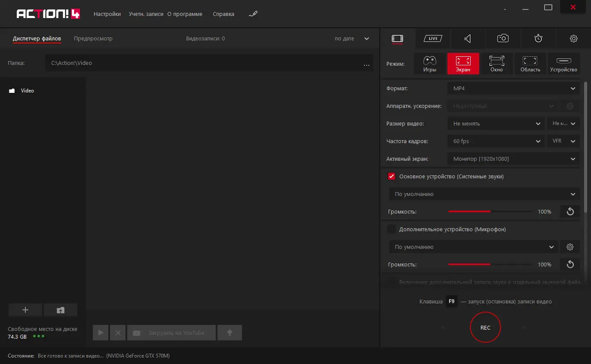Open the Учетн. записи menu
Viewport: 591px width, 364px height.
pyautogui.click(x=146, y=14)
